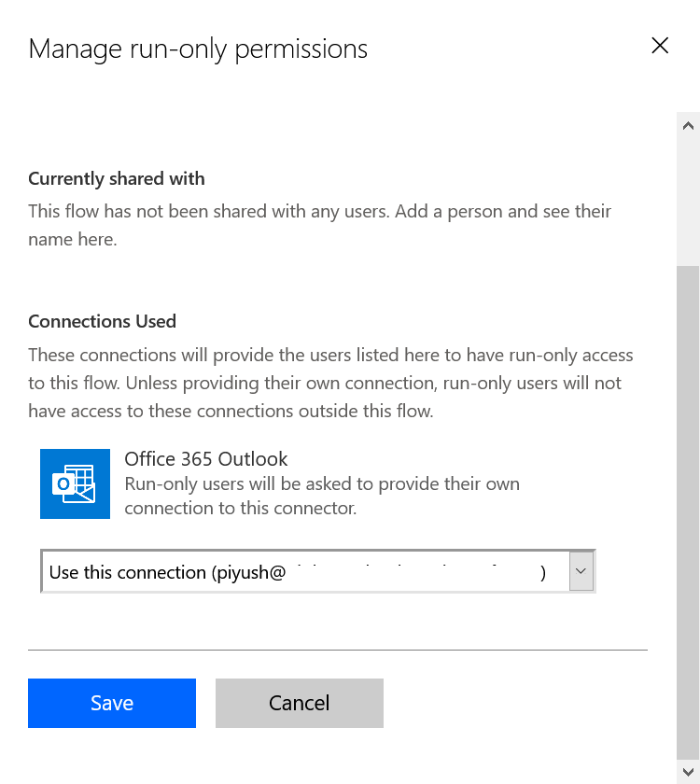Select the Office 365 Outlook connector icon
This screenshot has height=784, width=700.
75,483
